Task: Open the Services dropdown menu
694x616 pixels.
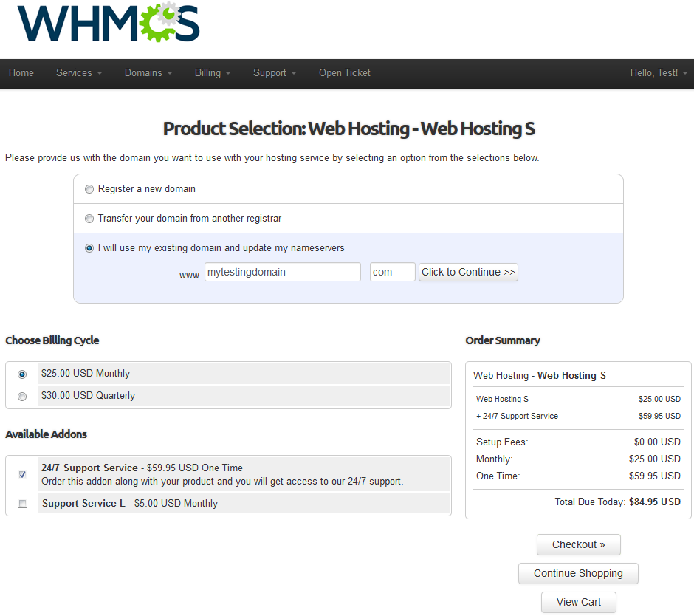Action: [79, 72]
